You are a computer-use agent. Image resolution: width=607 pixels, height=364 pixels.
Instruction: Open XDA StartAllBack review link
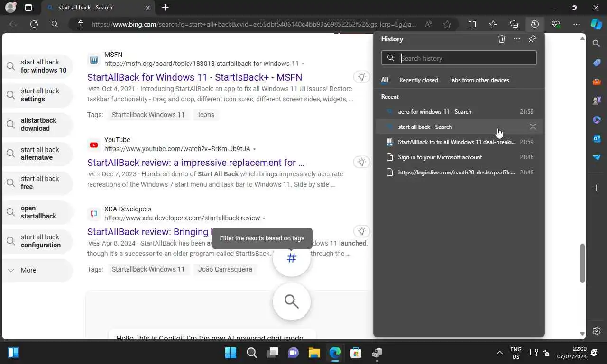pyautogui.click(x=149, y=232)
